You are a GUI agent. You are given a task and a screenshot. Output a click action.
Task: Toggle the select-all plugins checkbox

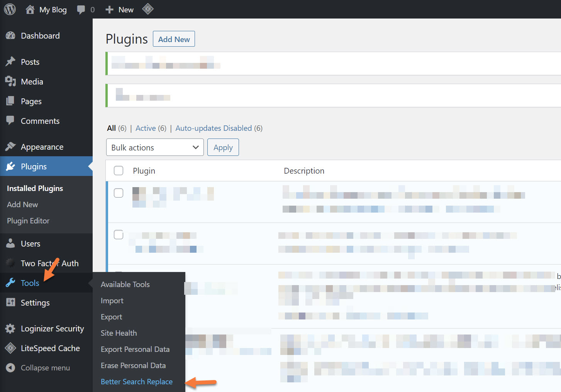pyautogui.click(x=119, y=171)
